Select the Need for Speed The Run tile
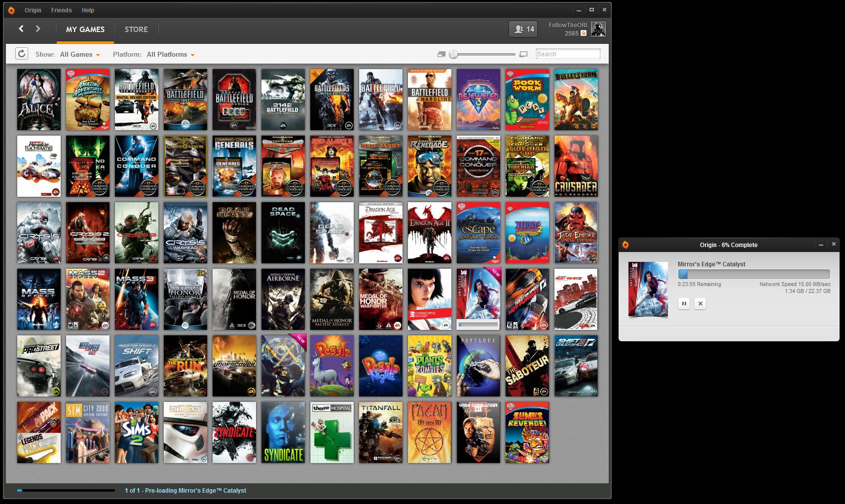The height and width of the screenshot is (504, 845). pyautogui.click(x=185, y=366)
